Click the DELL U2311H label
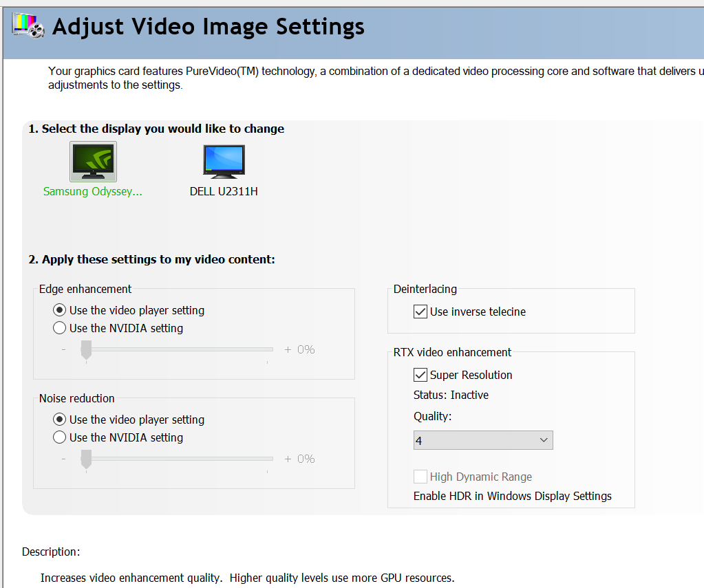The width and height of the screenshot is (704, 588). coord(224,192)
